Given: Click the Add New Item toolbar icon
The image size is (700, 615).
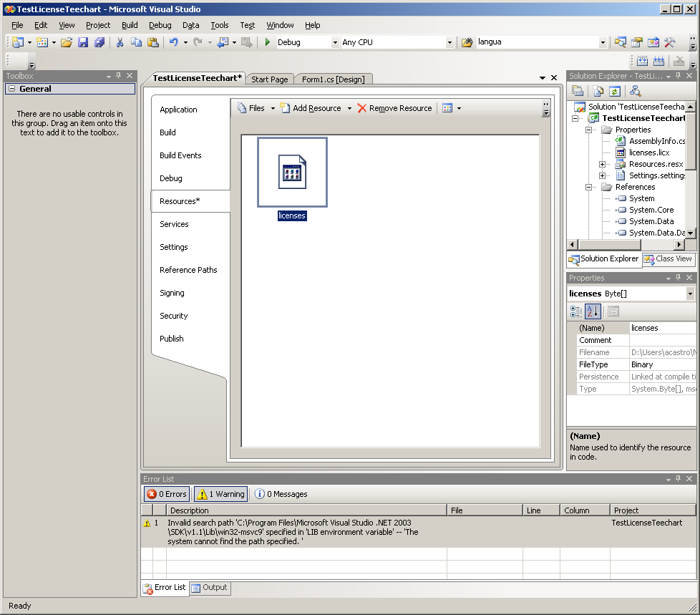Looking at the screenshot, I should tap(42, 42).
